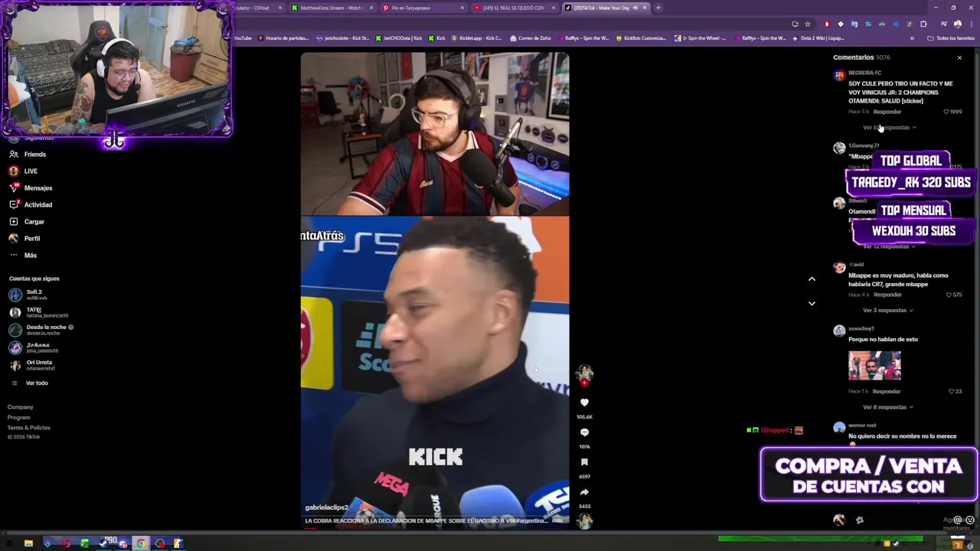Open image attached to xosochuy1 comment
This screenshot has height=551, width=980.
pos(874,365)
